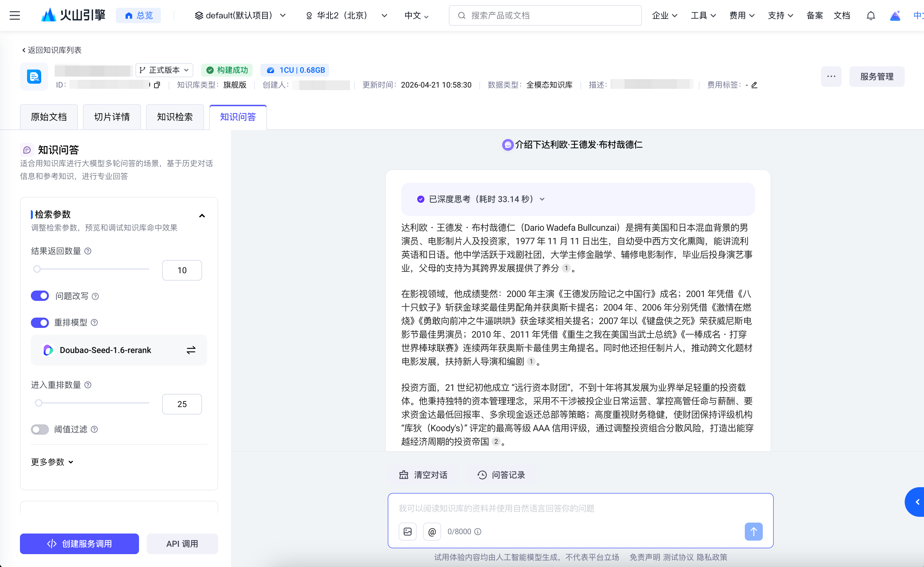Image resolution: width=924 pixels, height=567 pixels.
Task: Open the hamburger navigation menu
Action: (14, 15)
